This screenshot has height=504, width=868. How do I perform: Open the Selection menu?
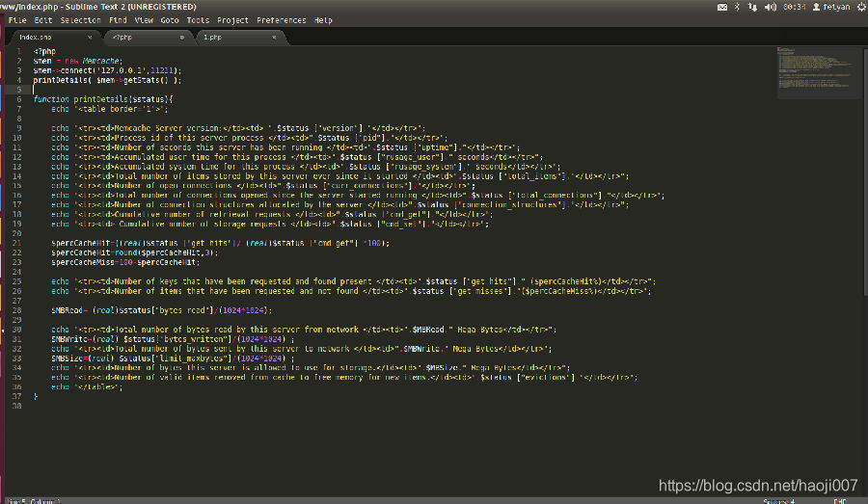(x=80, y=20)
